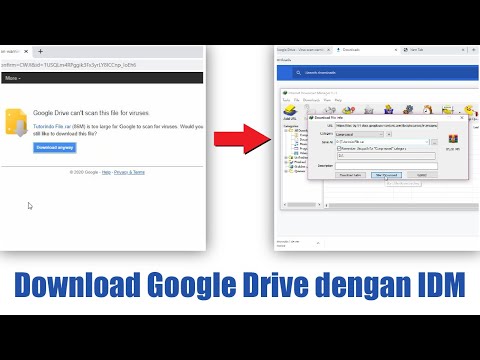Image resolution: width=480 pixels, height=360 pixels.
Task: Toggle Remember this path for Compressed category checkbox
Action: click(339, 148)
